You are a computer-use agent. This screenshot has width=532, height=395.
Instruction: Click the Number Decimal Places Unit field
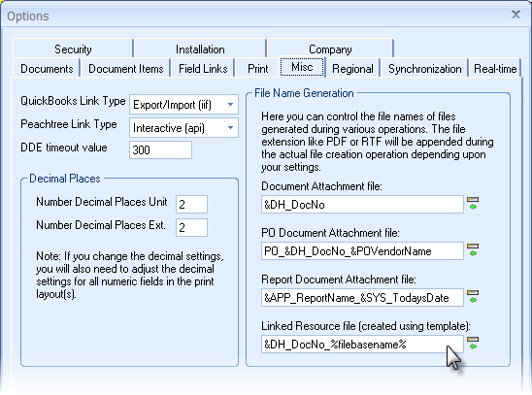click(x=191, y=204)
